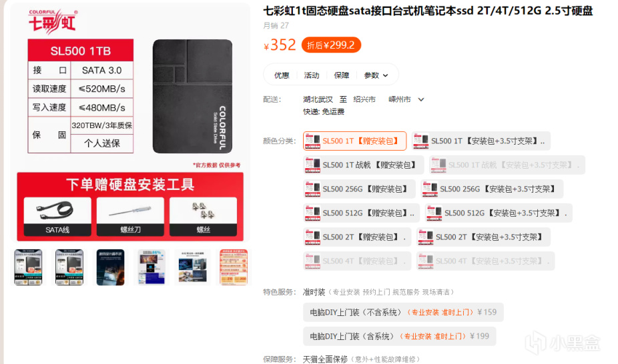Screen dimensions: 618x364
Task: Click the 螺丝刀 screwdriver image
Action: pos(130,211)
